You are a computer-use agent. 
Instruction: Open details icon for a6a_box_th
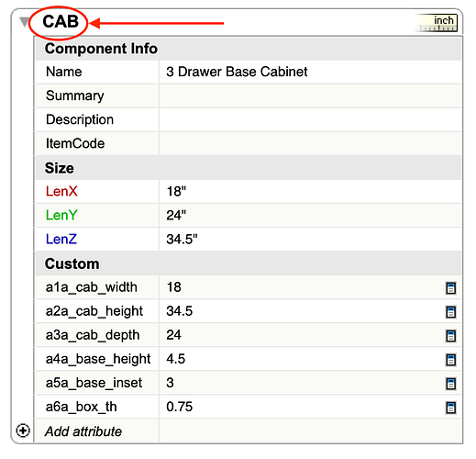coord(450,408)
